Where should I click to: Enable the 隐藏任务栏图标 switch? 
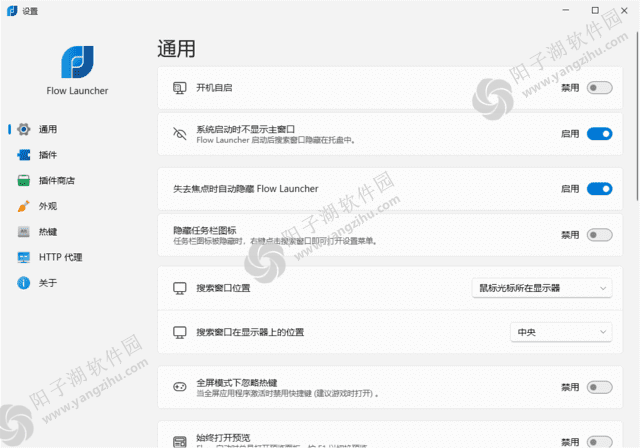coord(600,235)
